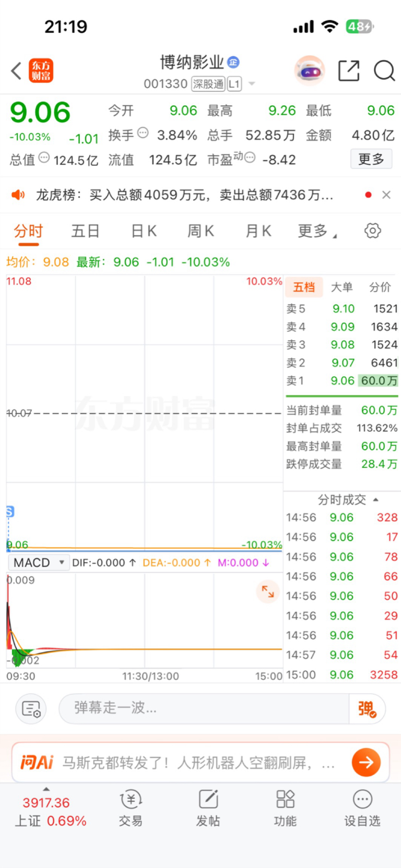The height and width of the screenshot is (868, 401).
Task: Open the danmaku list settings icon
Action: pos(31,709)
